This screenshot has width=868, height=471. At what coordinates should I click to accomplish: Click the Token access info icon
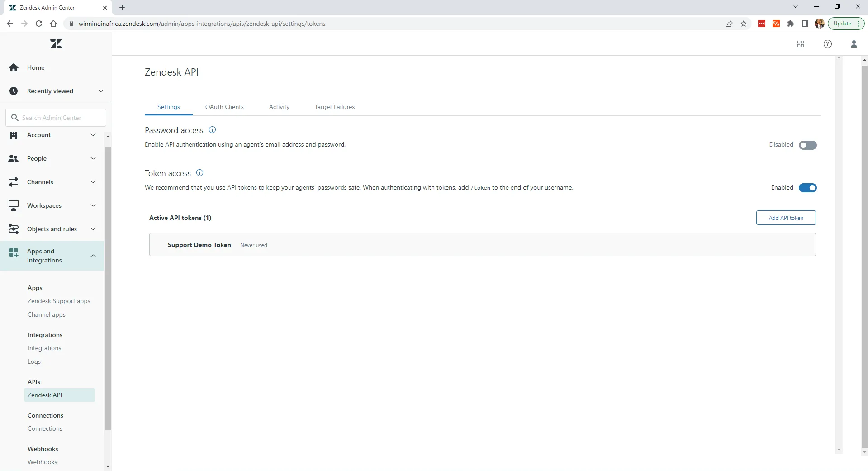pyautogui.click(x=199, y=173)
